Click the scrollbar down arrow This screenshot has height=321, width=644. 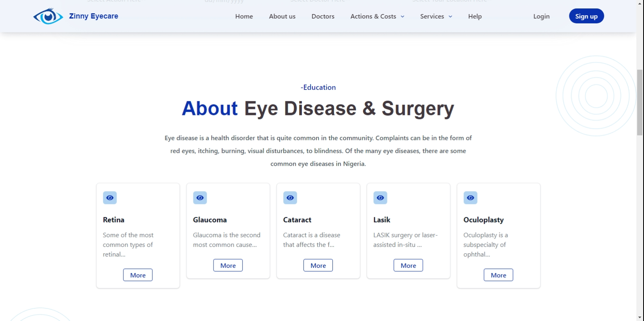[640, 317]
